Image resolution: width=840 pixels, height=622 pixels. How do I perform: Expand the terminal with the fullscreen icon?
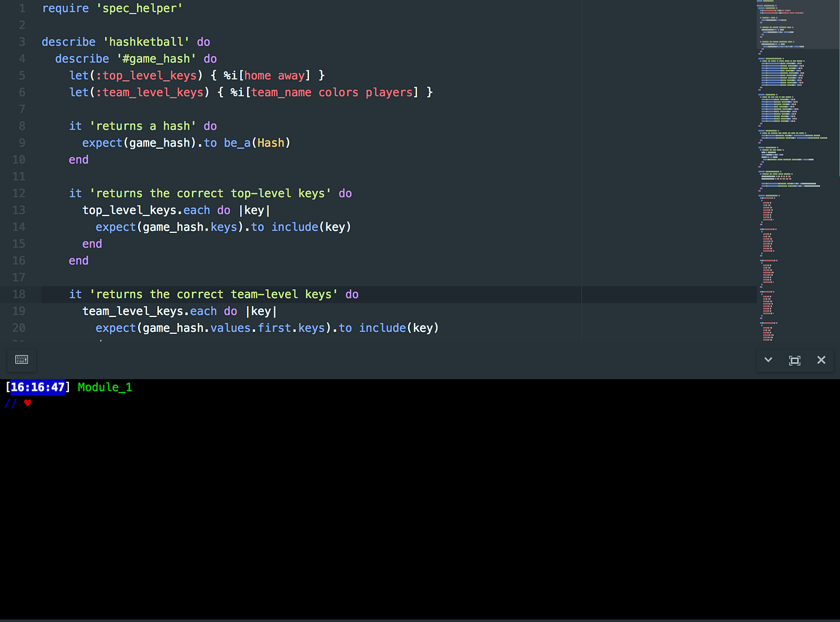794,360
